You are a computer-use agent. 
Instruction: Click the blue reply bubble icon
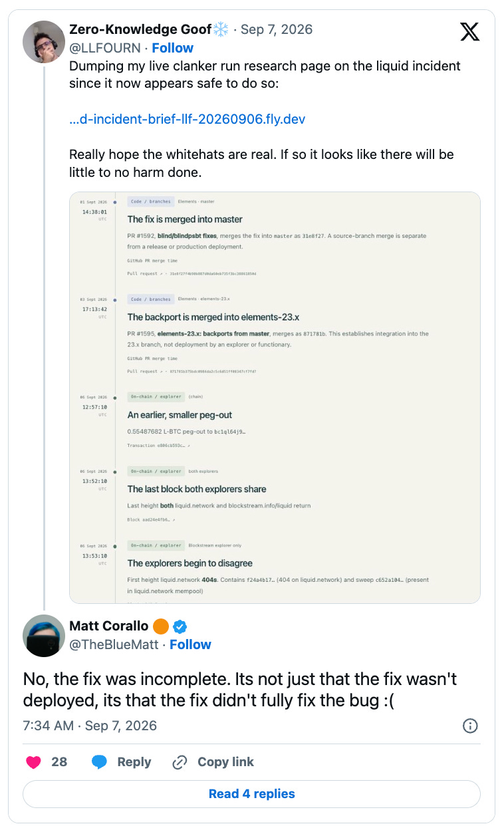pyautogui.click(x=100, y=762)
